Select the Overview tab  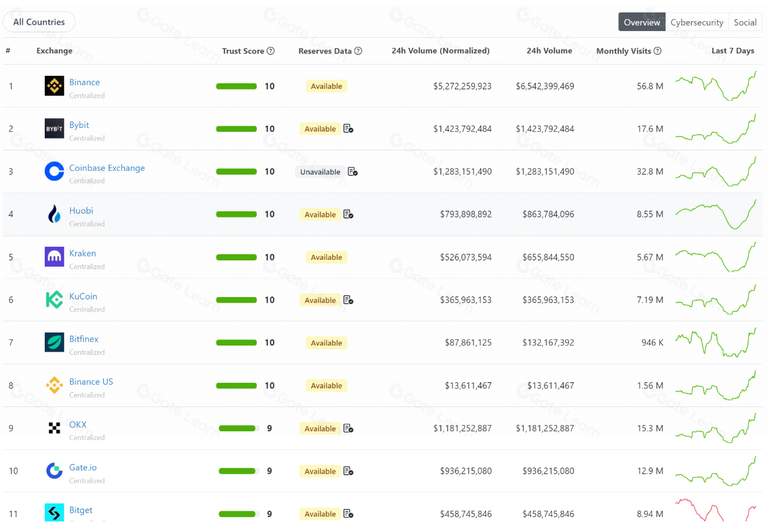pos(642,22)
